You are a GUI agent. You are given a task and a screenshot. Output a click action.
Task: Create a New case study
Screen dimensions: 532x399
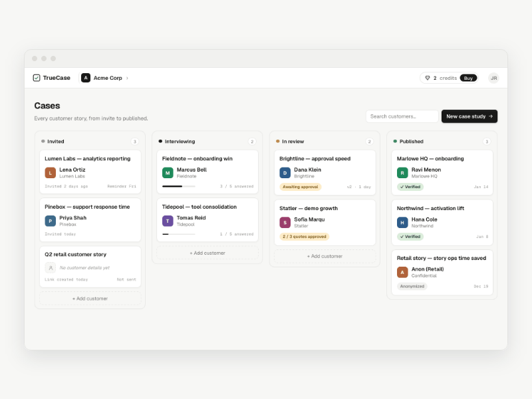(469, 116)
